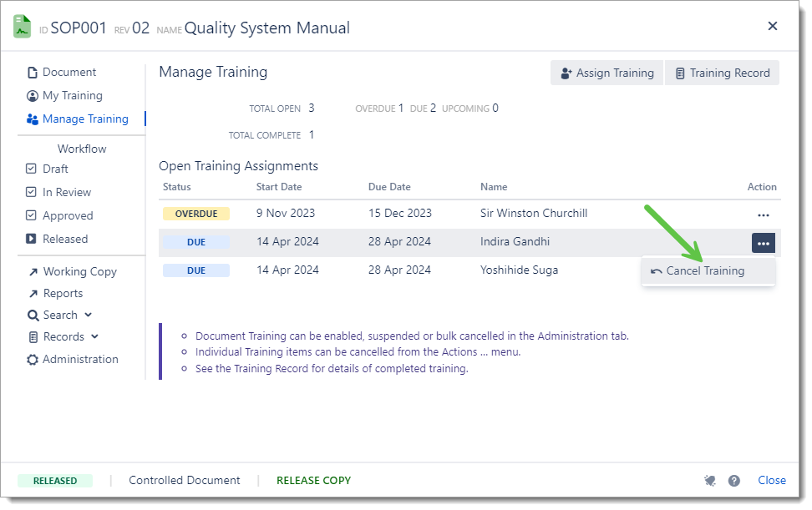Open actions menu for Indira Gandhi row
The height and width of the screenshot is (510, 812).
pos(763,243)
